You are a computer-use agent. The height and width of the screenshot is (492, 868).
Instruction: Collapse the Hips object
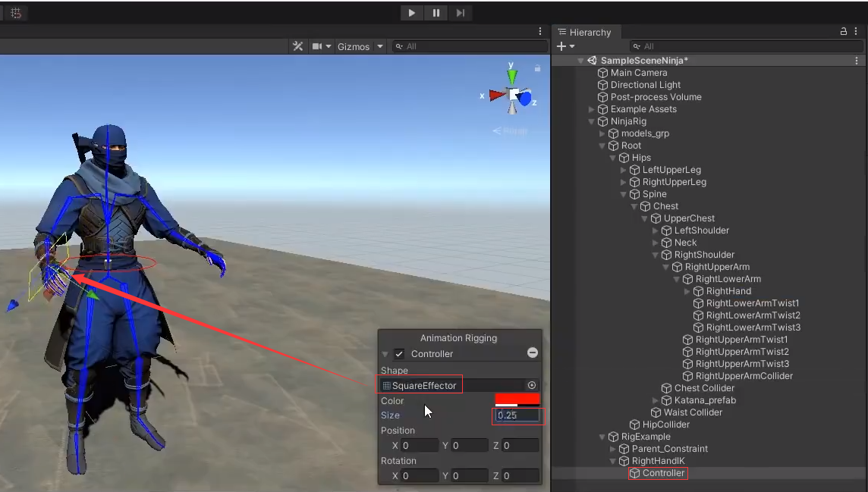point(613,158)
